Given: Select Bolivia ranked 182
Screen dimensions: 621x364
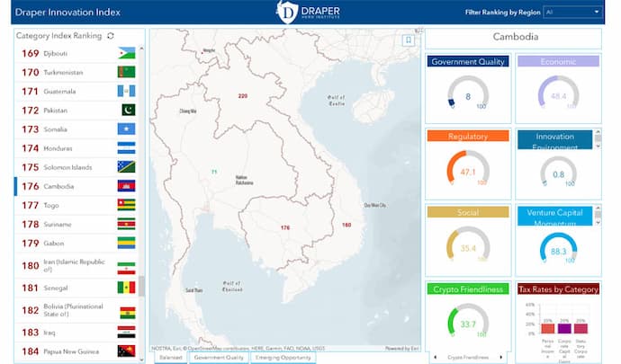Looking at the screenshot, I should coord(76,310).
